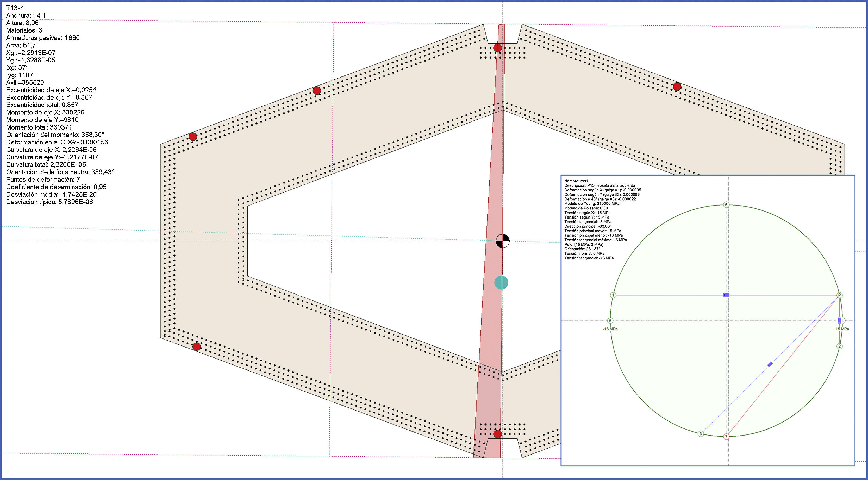Click the red strain point in bottom notch
868x480 pixels.
click(x=498, y=434)
